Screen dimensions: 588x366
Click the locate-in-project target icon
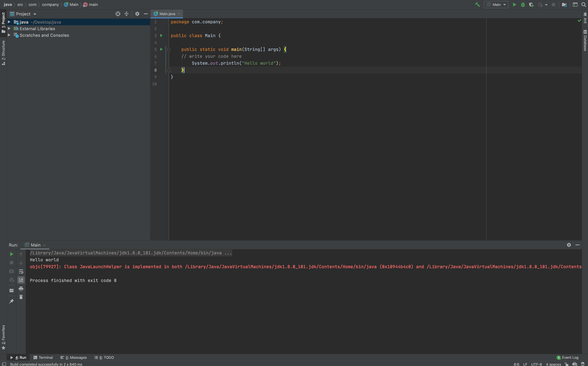118,14
